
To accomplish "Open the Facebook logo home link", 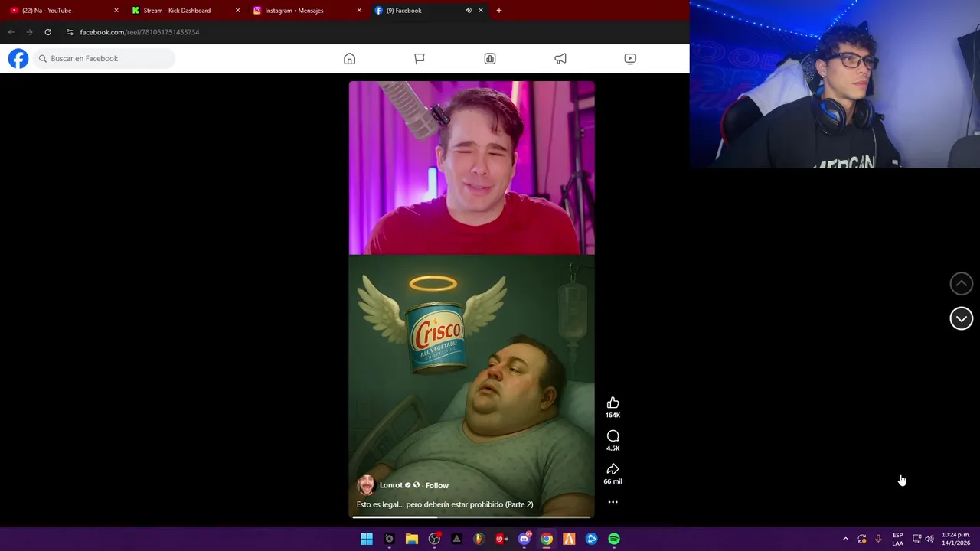I will pyautogui.click(x=18, y=58).
